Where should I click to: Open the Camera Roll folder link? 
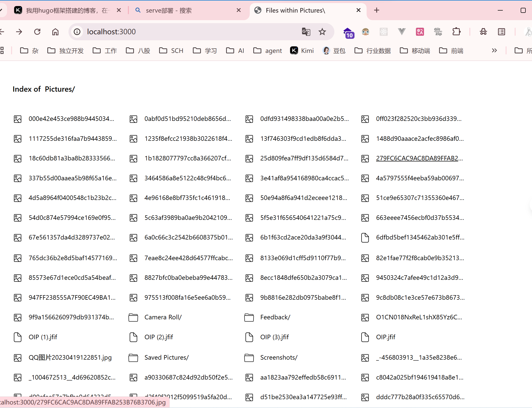point(163,317)
